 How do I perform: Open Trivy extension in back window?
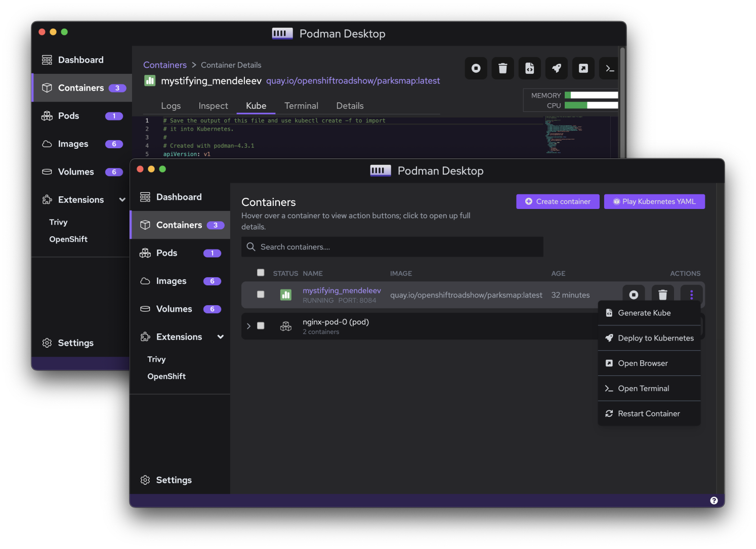58,222
